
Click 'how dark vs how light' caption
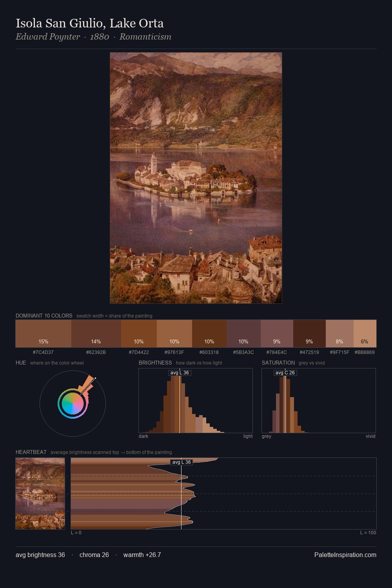tap(199, 363)
